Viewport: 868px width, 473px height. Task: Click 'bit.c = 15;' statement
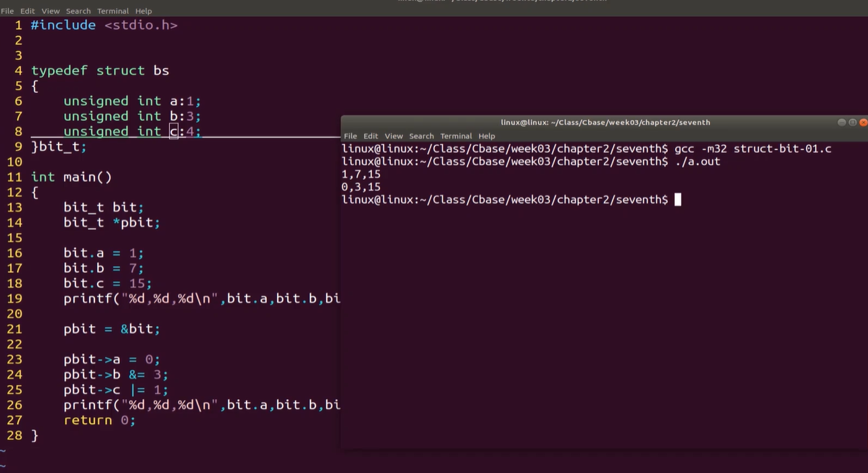pos(108,284)
